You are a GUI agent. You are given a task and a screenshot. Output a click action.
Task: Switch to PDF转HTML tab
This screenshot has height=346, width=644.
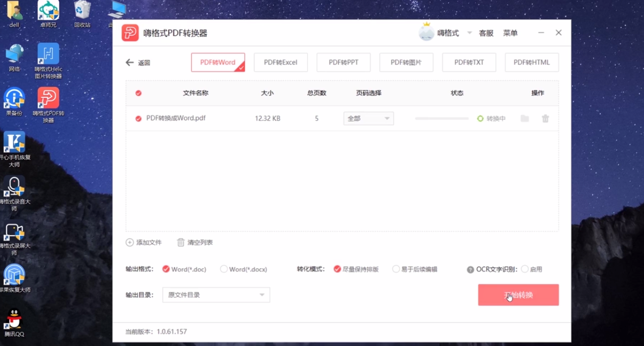click(x=532, y=62)
